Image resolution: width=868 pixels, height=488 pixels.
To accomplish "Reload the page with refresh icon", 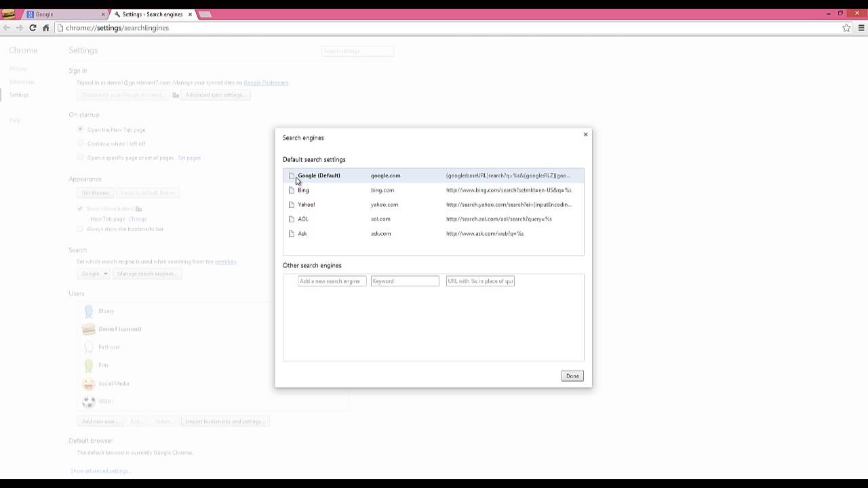I will point(33,28).
